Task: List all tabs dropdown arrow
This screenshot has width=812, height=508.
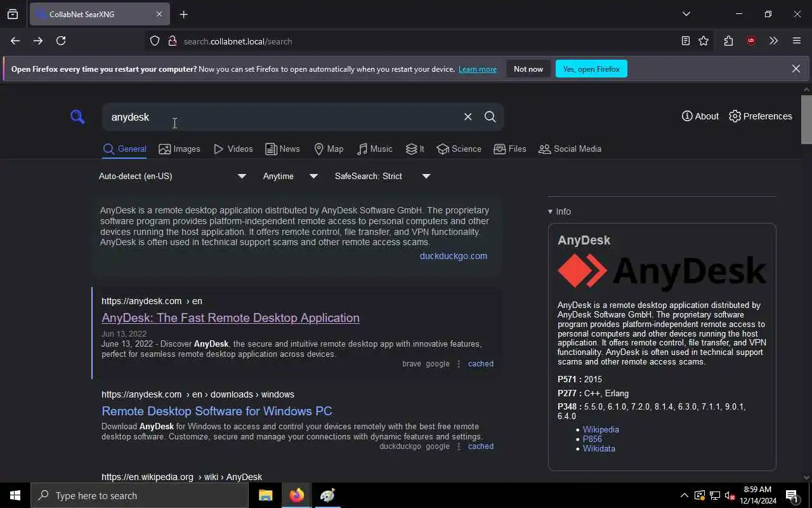Action: (x=686, y=14)
